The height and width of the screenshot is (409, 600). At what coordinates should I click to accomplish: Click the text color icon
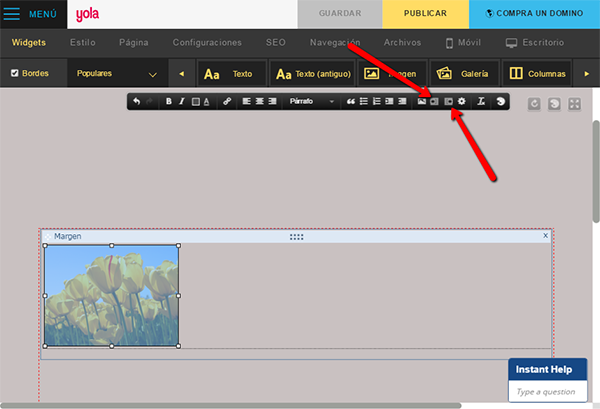pyautogui.click(x=207, y=102)
